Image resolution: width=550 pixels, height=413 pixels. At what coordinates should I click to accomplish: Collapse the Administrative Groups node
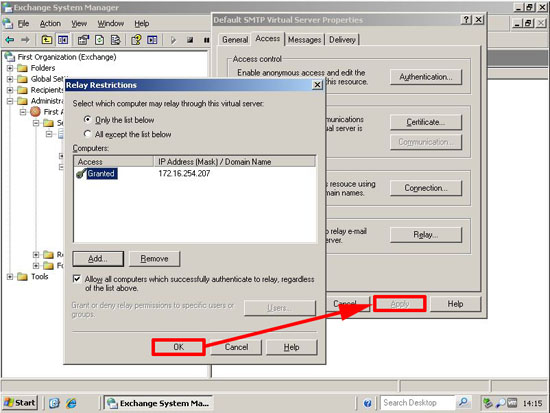pos(10,101)
